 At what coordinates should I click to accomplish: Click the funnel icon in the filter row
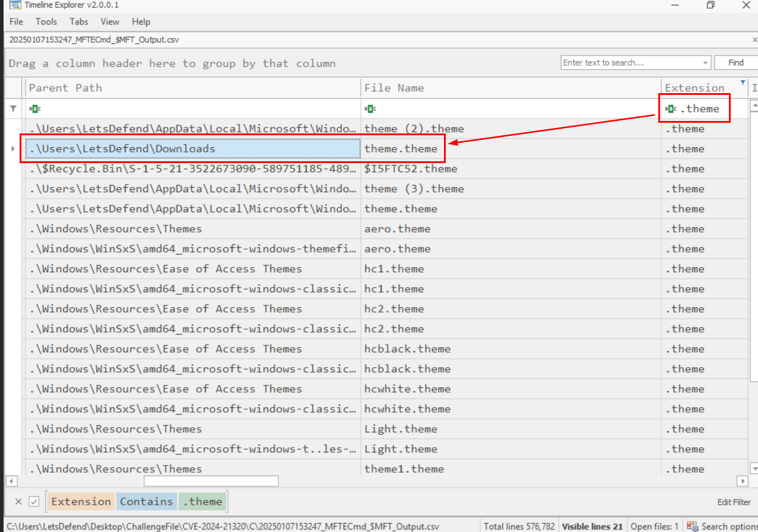click(13, 109)
